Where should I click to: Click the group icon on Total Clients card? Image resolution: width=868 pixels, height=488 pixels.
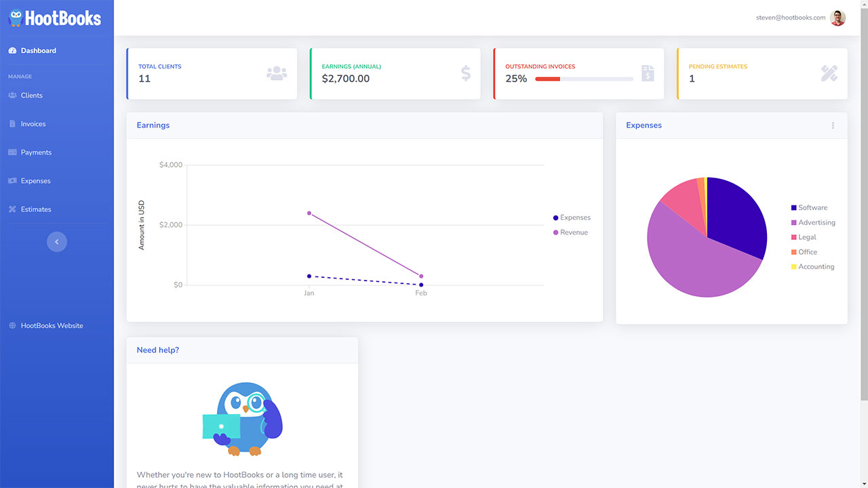click(277, 73)
